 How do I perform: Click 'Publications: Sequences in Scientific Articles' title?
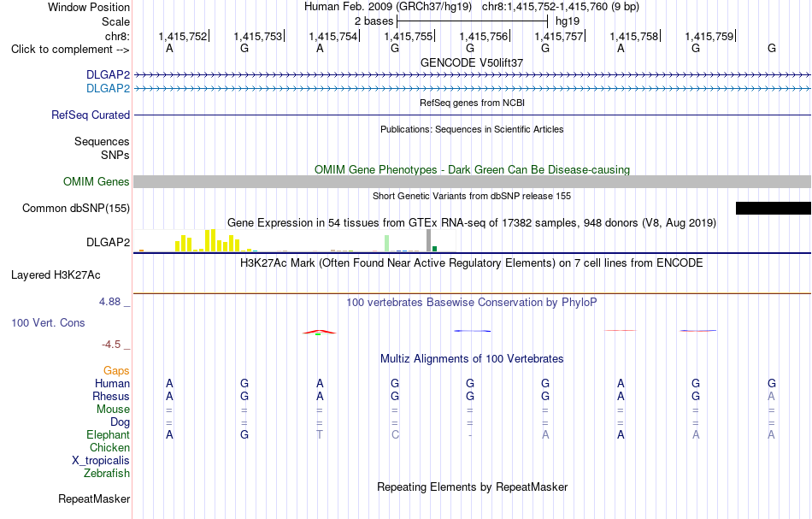coord(472,129)
